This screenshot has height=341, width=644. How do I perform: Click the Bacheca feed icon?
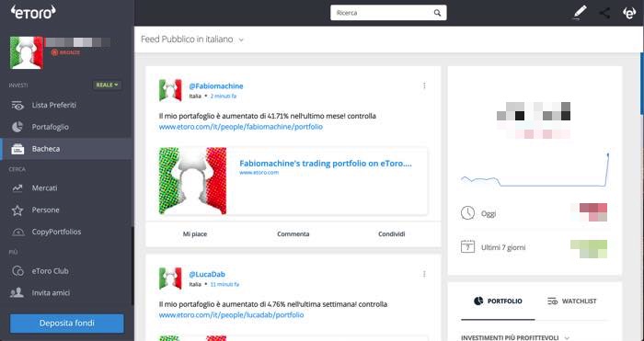click(17, 149)
